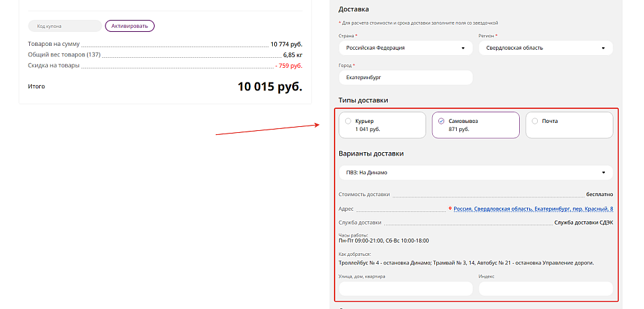Click the Итого amount 10 015 руб.
This screenshot has width=644, height=309.
(270, 86)
